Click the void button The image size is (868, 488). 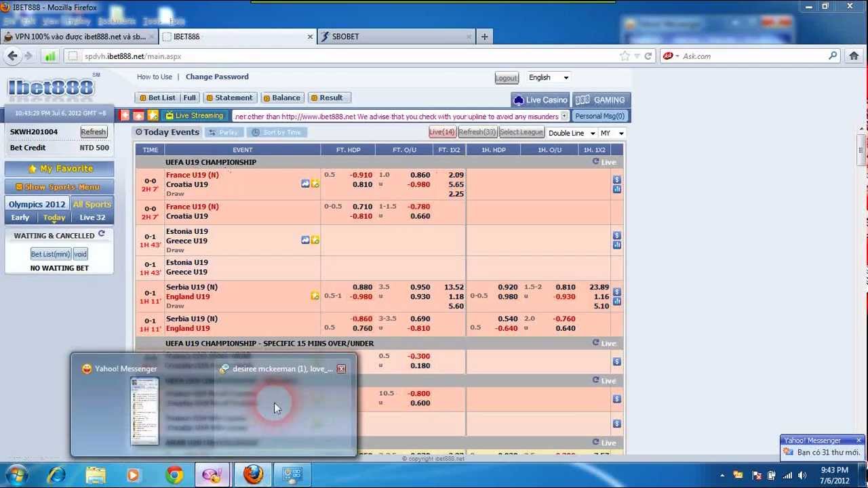click(80, 254)
